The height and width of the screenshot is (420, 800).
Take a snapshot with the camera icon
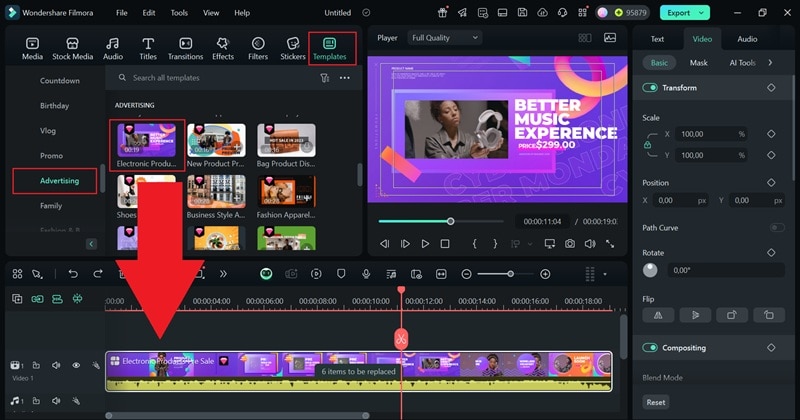(x=569, y=244)
